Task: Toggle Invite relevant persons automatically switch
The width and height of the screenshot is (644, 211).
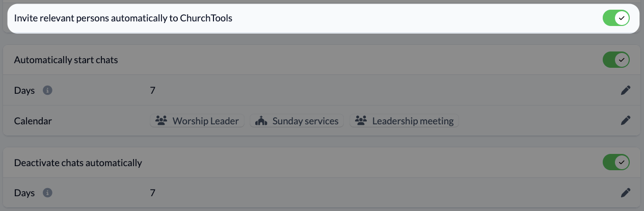Action: point(616,18)
